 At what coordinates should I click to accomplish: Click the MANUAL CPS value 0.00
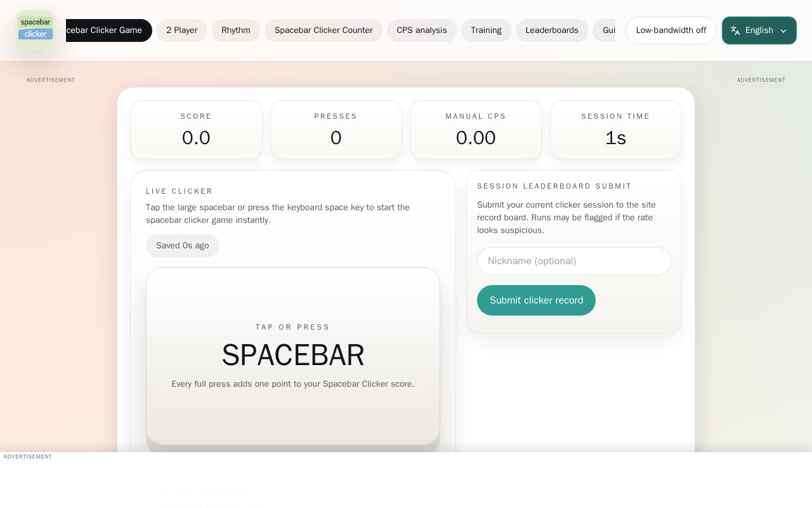[x=476, y=138]
